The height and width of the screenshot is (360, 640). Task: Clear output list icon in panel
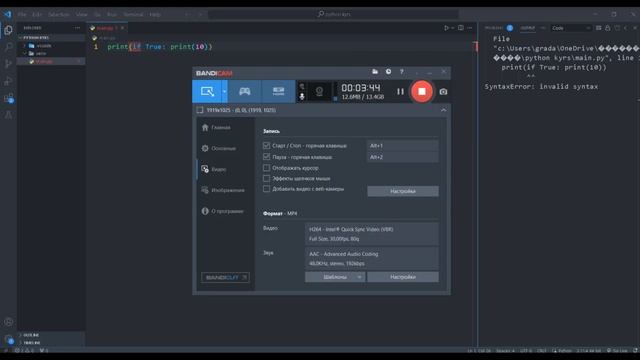598,28
